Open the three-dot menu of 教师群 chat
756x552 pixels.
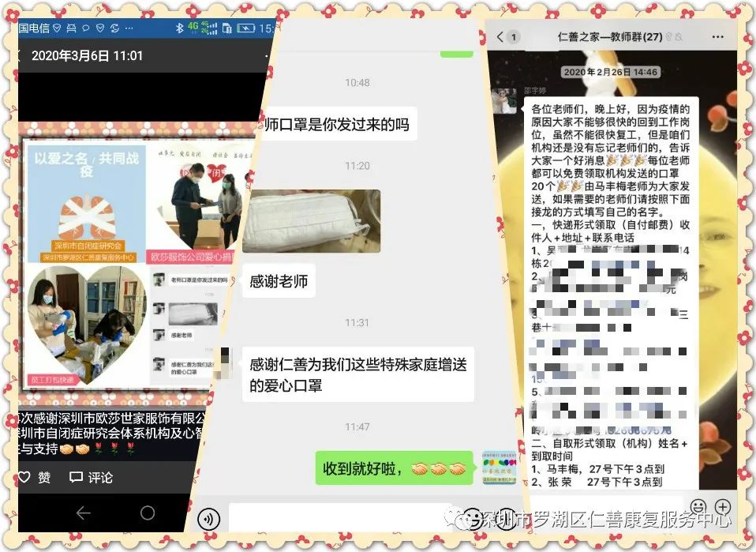click(x=718, y=36)
